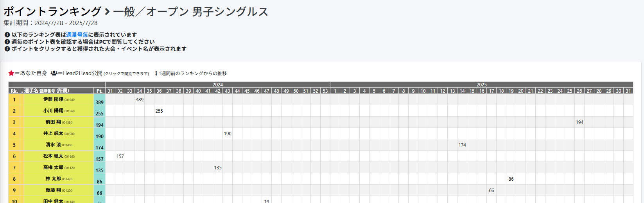Image resolution: width=644 pixels, height=203 pixels.
Task: Open player 伊藤 陽翔 in rank 1
Action: coord(53,99)
